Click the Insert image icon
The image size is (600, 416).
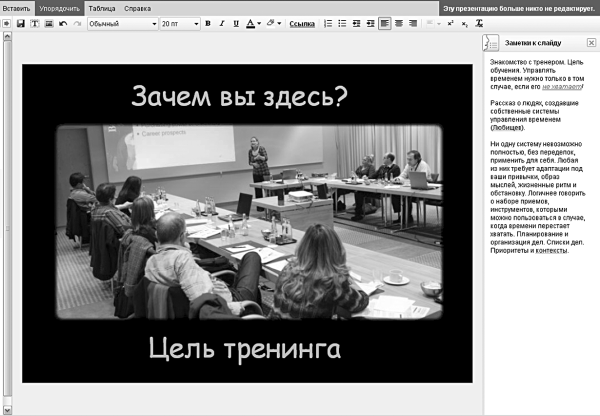pyautogui.click(x=48, y=23)
